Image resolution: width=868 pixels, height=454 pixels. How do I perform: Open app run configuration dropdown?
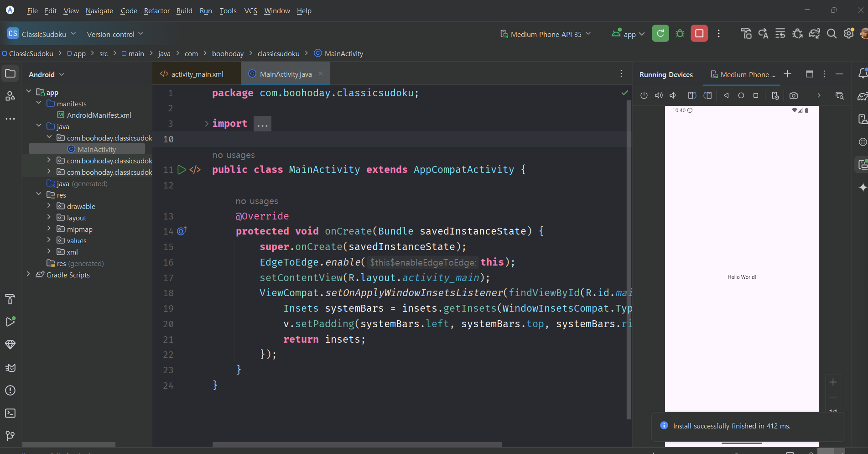click(628, 34)
